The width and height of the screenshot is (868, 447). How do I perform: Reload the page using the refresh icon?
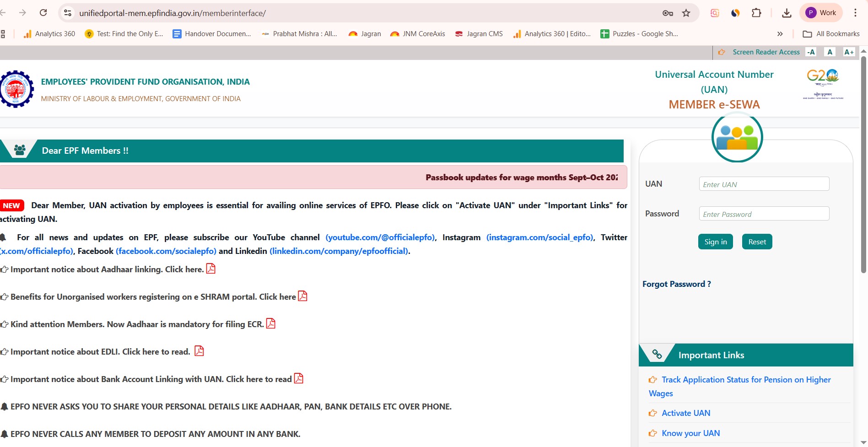tap(43, 13)
